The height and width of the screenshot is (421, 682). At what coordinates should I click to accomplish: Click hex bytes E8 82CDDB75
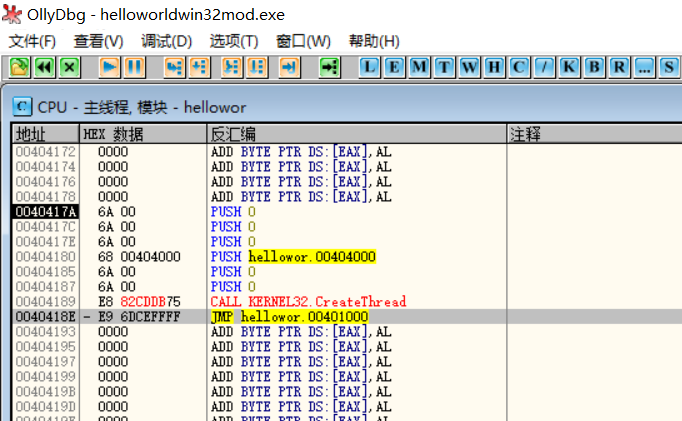(139, 301)
